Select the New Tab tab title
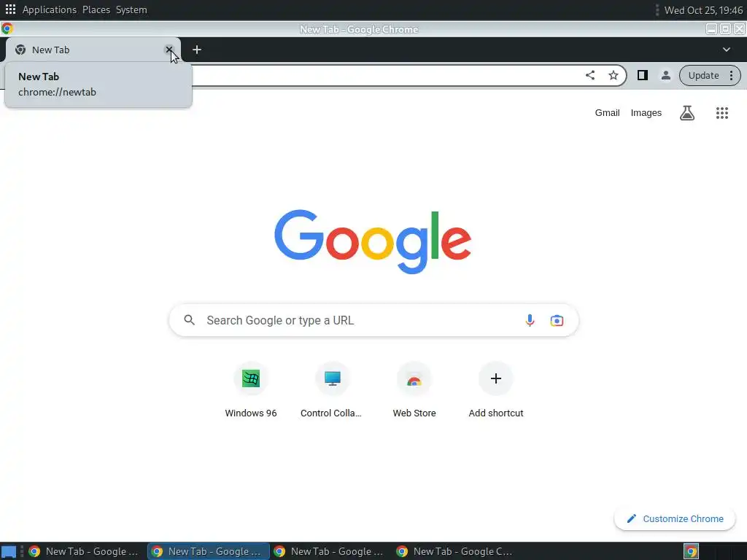747x560 pixels. tap(50, 50)
